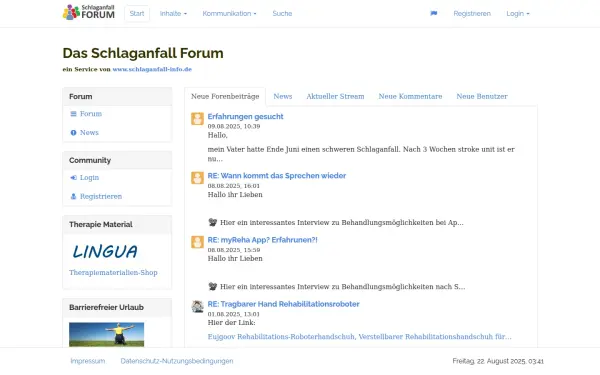Image resolution: width=600 pixels, height=375 pixels.
Task: Click the Barrierefreier Urlaub photo
Action: tap(106, 334)
